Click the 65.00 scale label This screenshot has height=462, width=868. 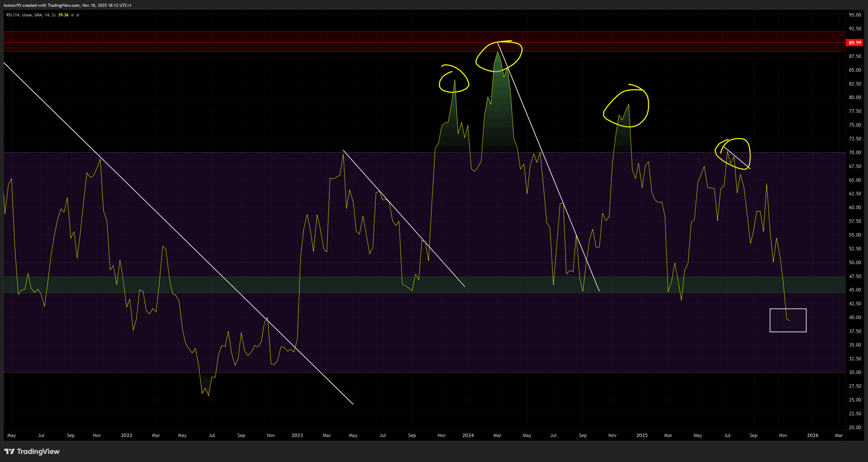pyautogui.click(x=855, y=180)
